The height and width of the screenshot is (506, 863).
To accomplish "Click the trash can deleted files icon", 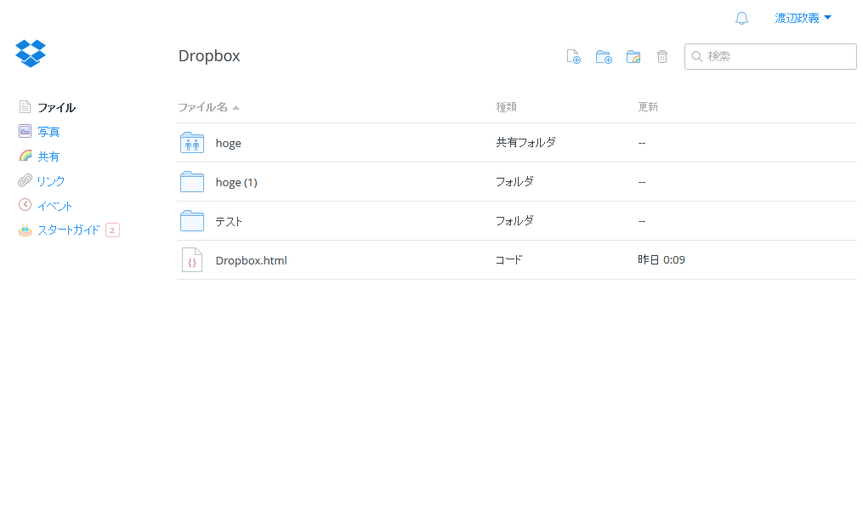I will click(x=662, y=56).
